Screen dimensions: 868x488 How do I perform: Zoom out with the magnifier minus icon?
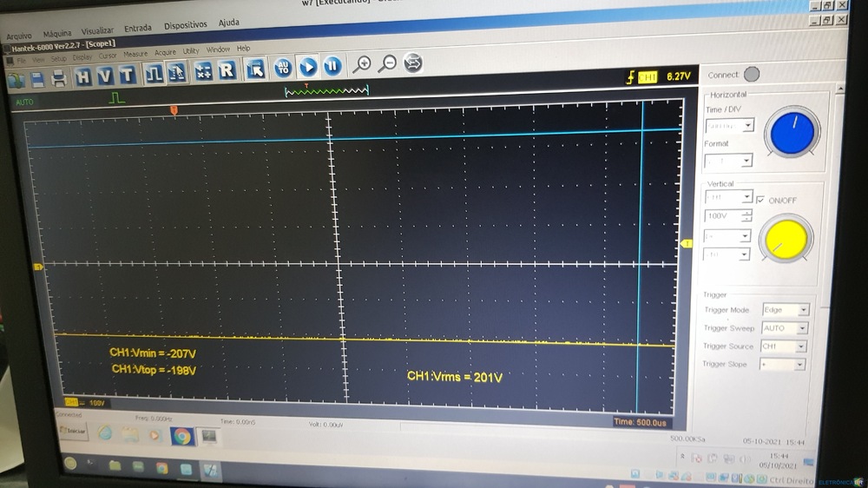[x=387, y=63]
